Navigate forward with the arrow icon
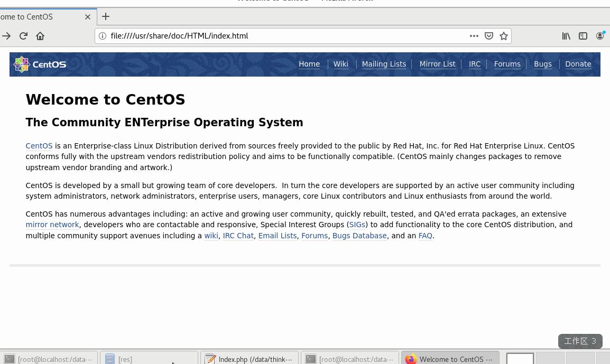The height and width of the screenshot is (364, 610). tap(7, 36)
